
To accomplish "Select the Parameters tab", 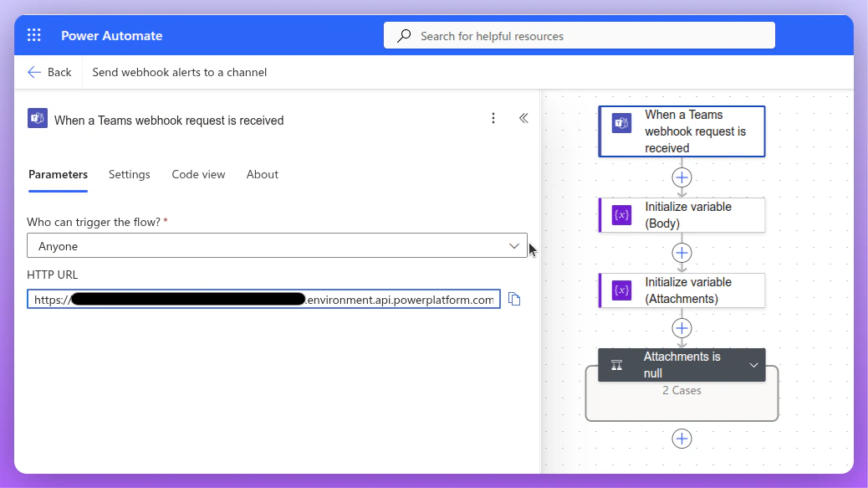I will (x=59, y=174).
